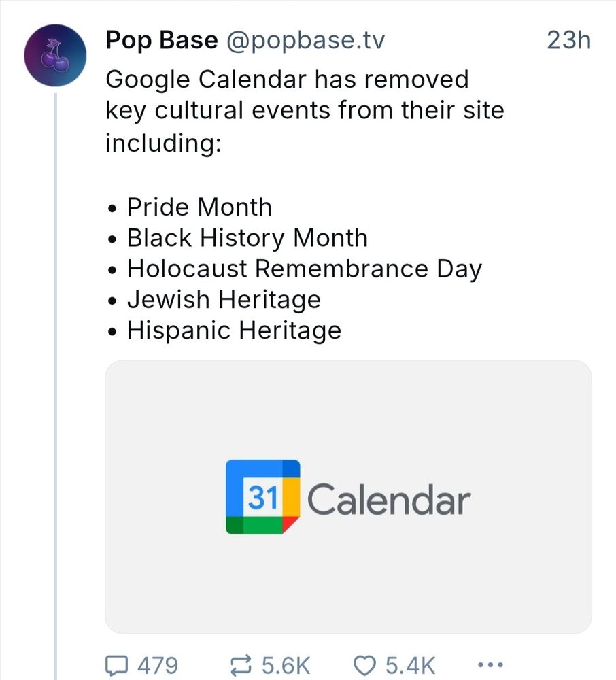Tap the repost arrows icon
Viewport: 616px width, 680px height.
pos(241,665)
